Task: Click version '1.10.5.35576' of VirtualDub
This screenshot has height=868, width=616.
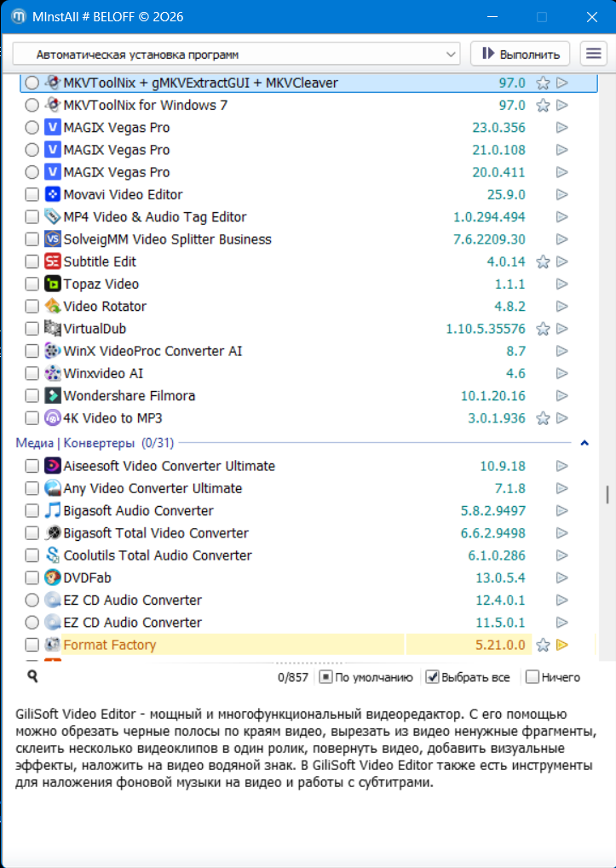Action: pos(486,329)
